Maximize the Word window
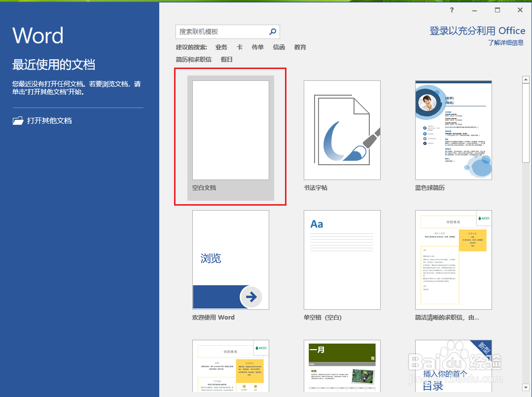The width and height of the screenshot is (532, 397). pyautogui.click(x=497, y=10)
